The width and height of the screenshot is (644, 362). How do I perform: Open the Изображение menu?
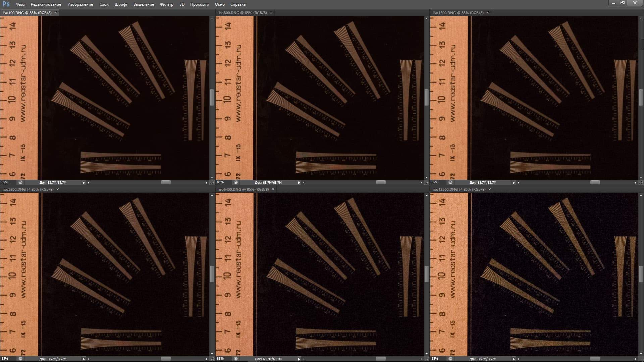(80, 4)
